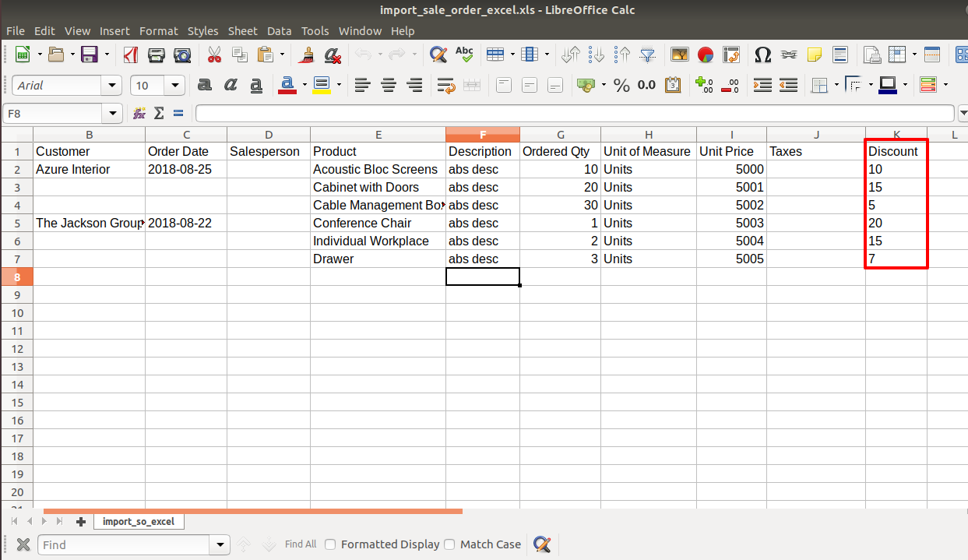968x560 pixels.
Task: Align cell text left
Action: click(x=361, y=85)
